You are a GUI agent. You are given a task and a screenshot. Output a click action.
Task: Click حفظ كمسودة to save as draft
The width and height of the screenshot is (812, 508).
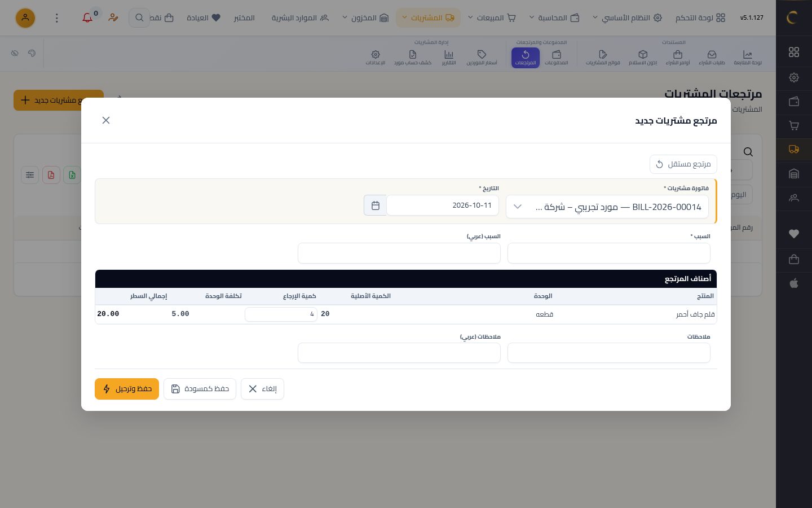200,389
